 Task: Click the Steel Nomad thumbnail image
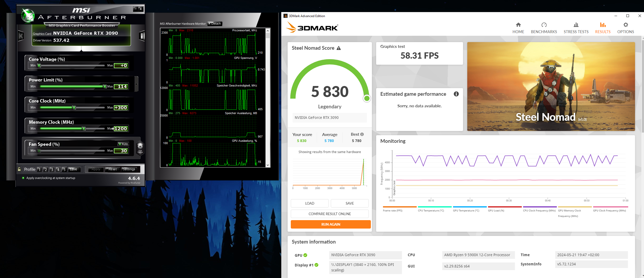pyautogui.click(x=551, y=87)
